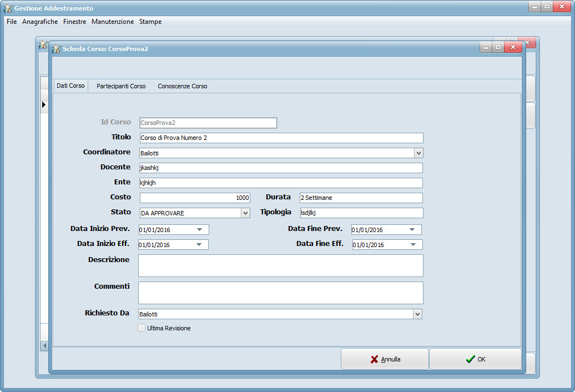Open the Data Fine Prev. date picker
Image resolution: width=575 pixels, height=392 pixels.
coord(412,229)
